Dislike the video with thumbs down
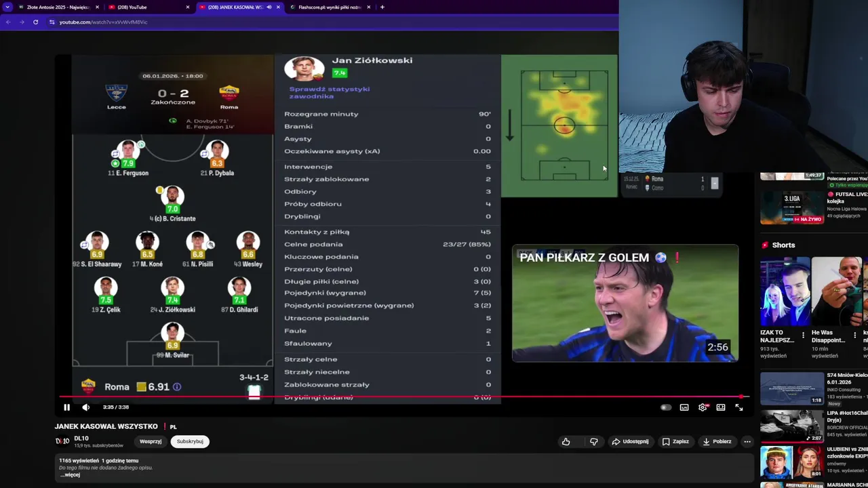868x488 pixels. [593, 441]
